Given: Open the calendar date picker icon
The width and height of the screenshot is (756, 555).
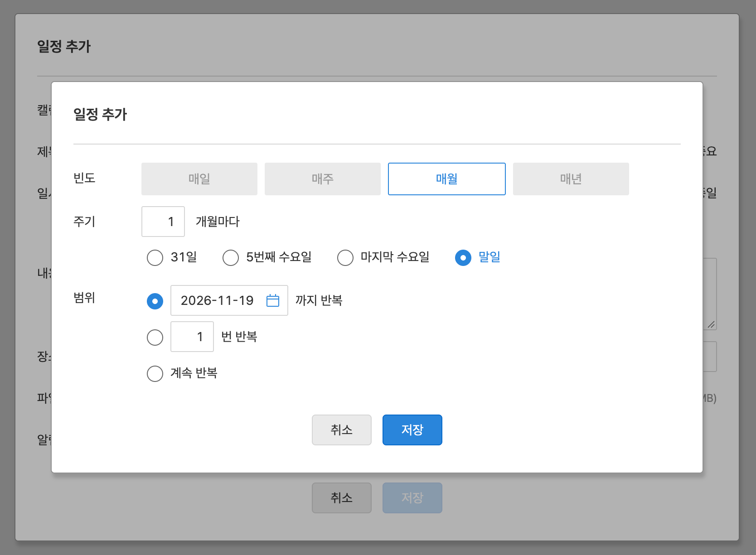Looking at the screenshot, I should point(273,300).
